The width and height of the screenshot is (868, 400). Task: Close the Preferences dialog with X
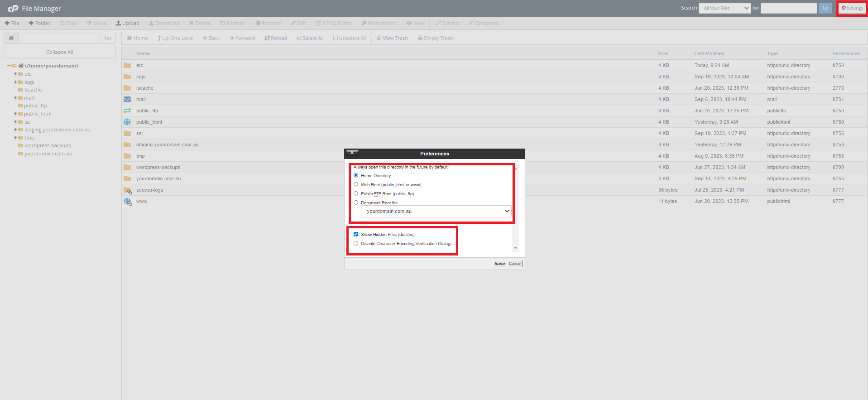[x=352, y=153]
